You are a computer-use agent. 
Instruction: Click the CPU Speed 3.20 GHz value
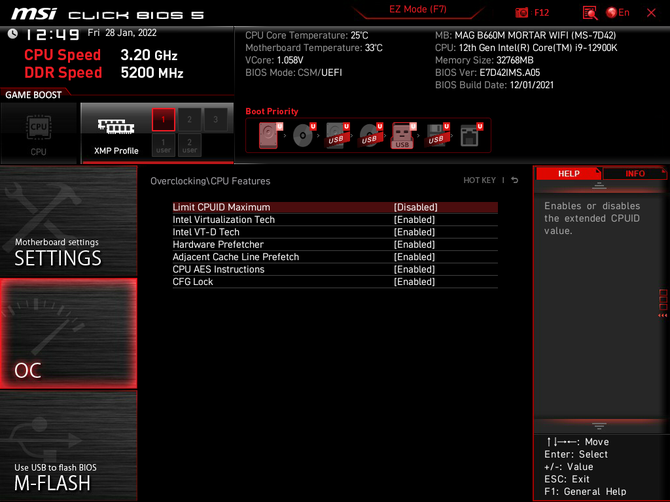coord(149,55)
